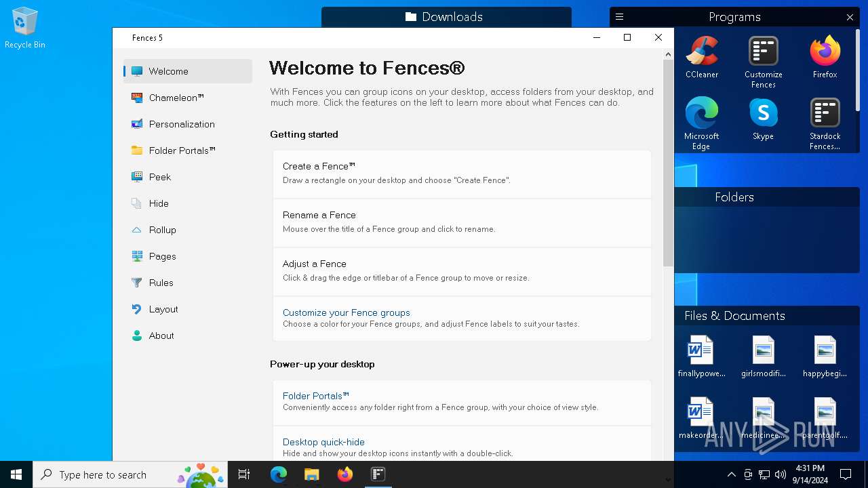
Task: Open the Rollup settings page
Action: (x=188, y=230)
